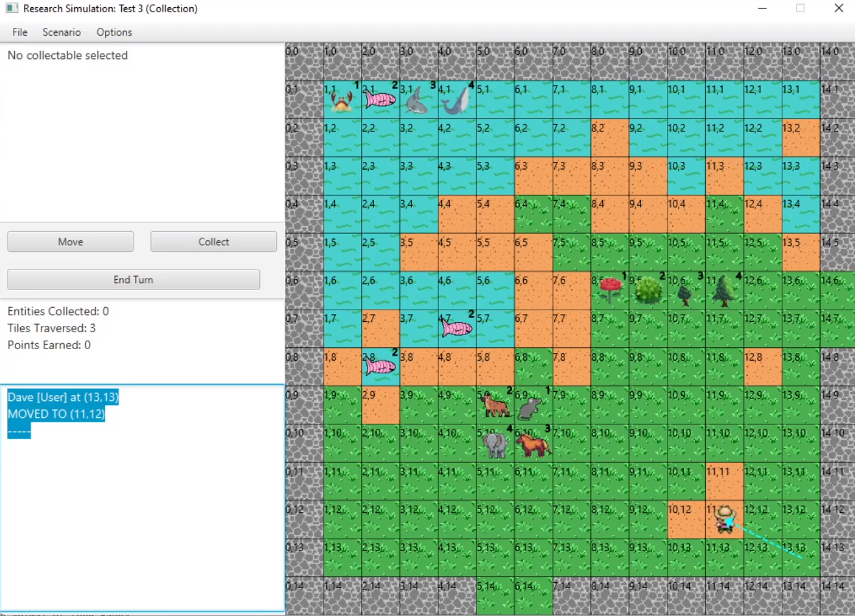This screenshot has height=616, width=855.
Task: Select the shark on tile 3,1
Action: click(417, 101)
